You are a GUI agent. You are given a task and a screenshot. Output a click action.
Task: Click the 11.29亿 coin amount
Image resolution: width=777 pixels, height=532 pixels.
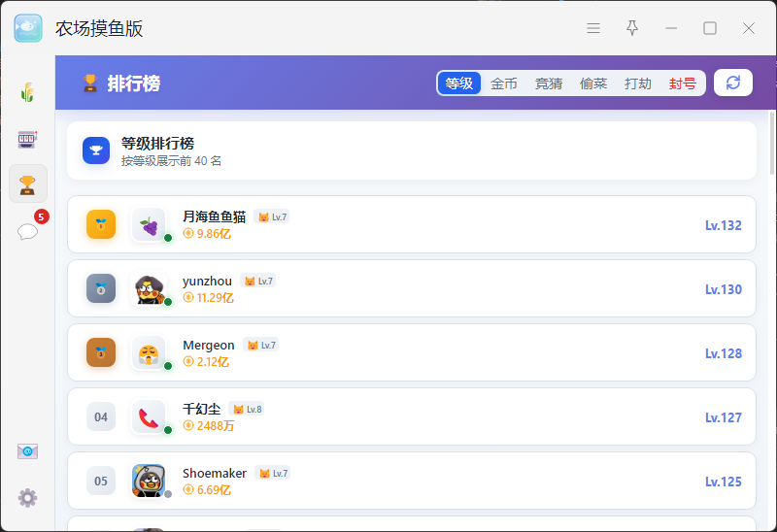[209, 297]
